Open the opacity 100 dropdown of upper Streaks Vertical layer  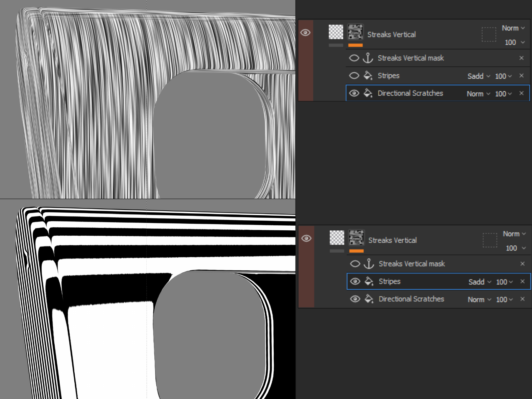click(x=515, y=42)
